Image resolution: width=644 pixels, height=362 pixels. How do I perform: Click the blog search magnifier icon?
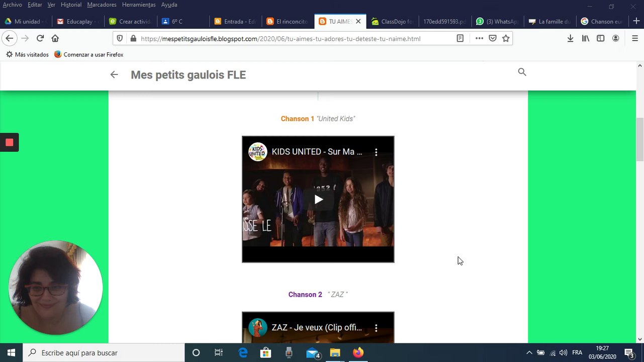(522, 72)
